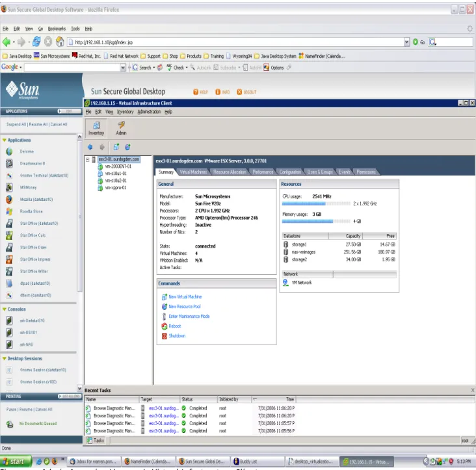Viewport: 476px width, 470px height.
Task: Click the storage1 datastore icon
Action: 285,244
